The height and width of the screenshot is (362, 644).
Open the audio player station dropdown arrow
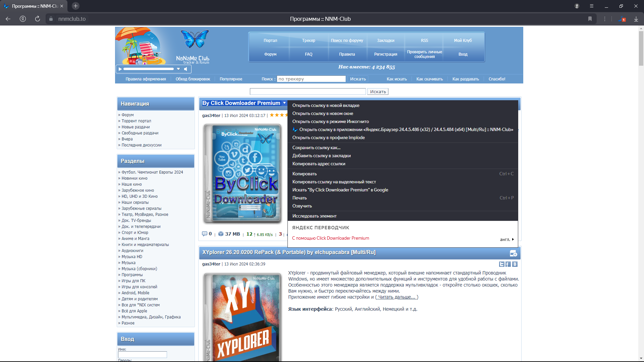tap(178, 69)
